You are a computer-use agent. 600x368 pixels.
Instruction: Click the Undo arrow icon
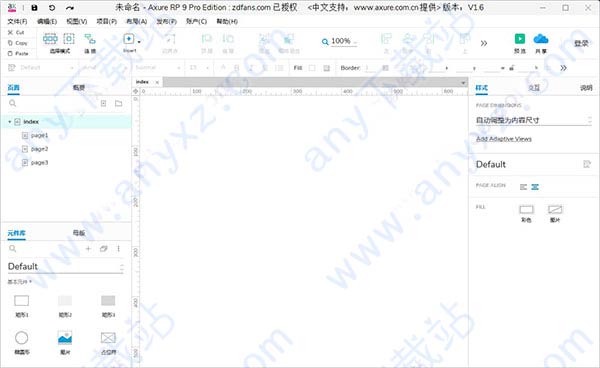(52, 8)
